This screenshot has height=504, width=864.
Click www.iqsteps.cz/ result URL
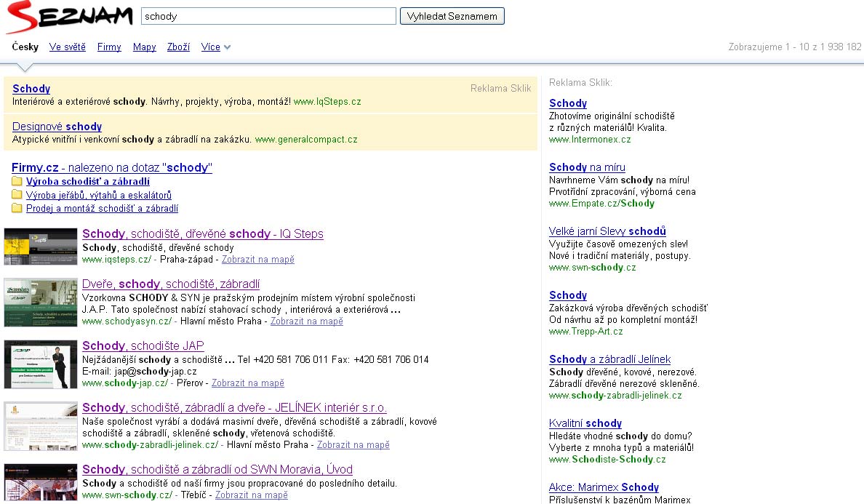pyautogui.click(x=117, y=260)
